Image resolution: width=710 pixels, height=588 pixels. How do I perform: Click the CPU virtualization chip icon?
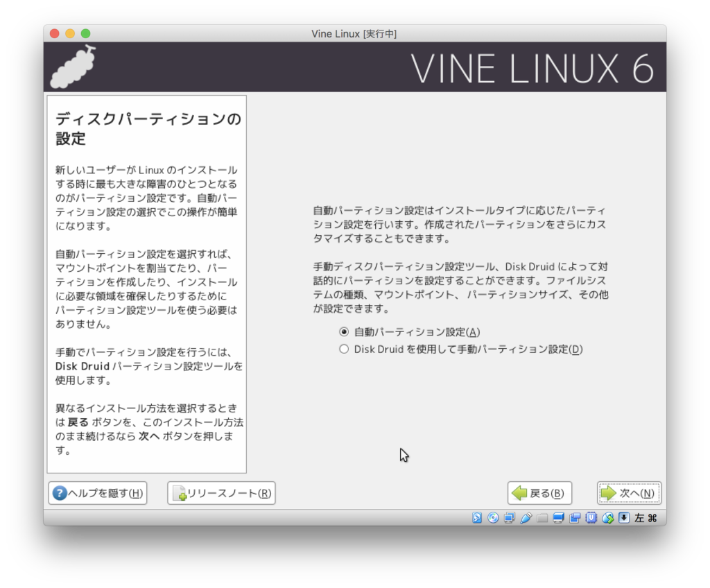591,518
